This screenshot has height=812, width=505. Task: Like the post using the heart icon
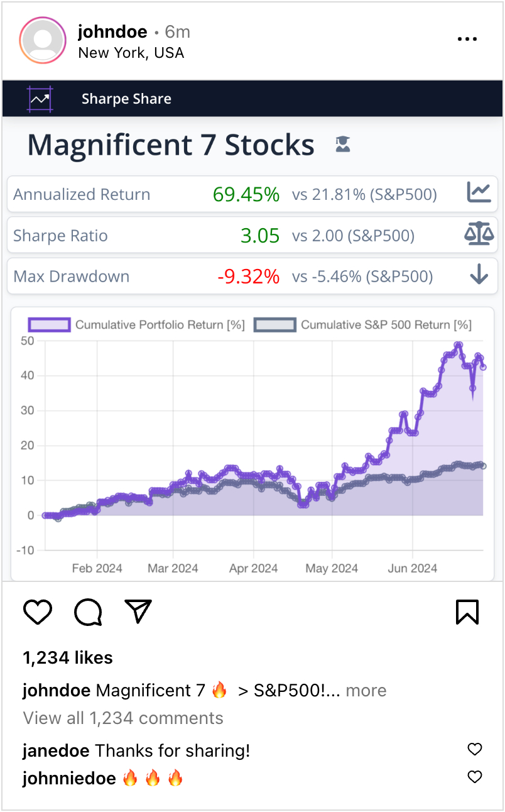tap(38, 611)
